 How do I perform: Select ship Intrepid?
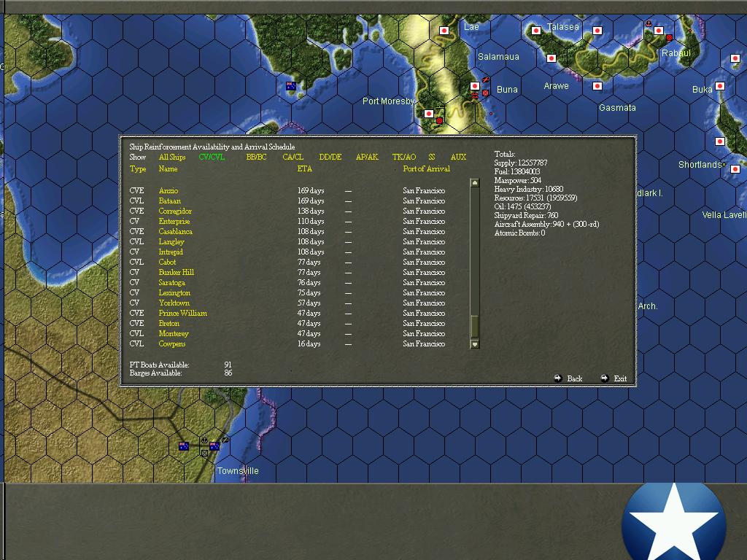[171, 252]
